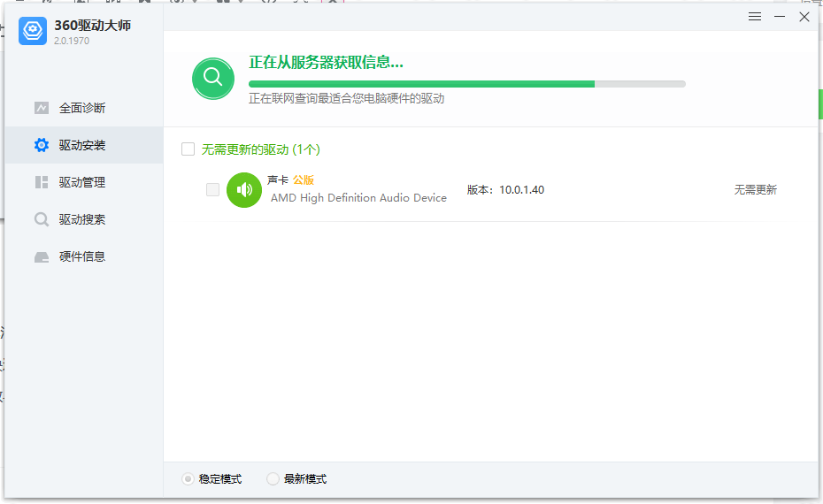The height and width of the screenshot is (504, 823).
Task: Click the AMD High Definition Audio Device name
Action: coord(358,198)
